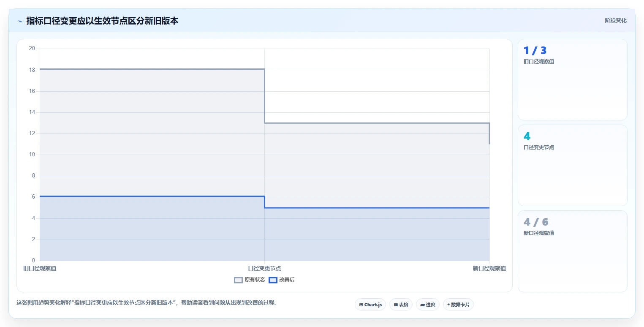Click the Chart.js tag chip
The image size is (644, 327).
[370, 305]
